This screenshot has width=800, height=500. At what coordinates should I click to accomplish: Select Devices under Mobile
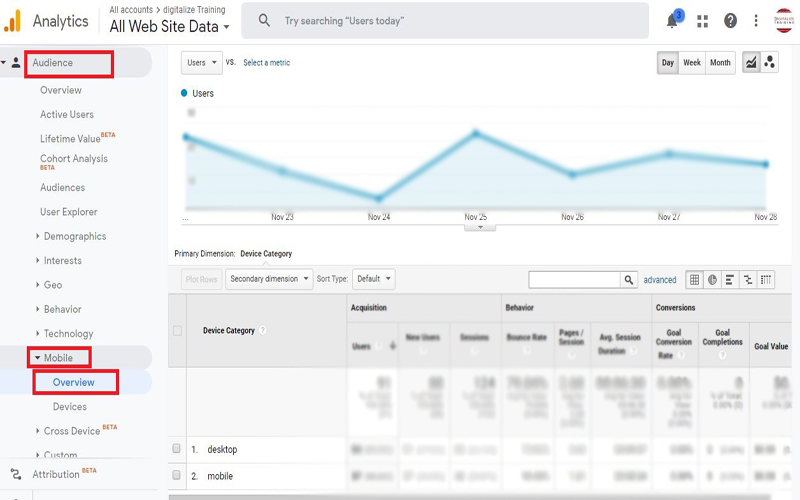(x=70, y=407)
